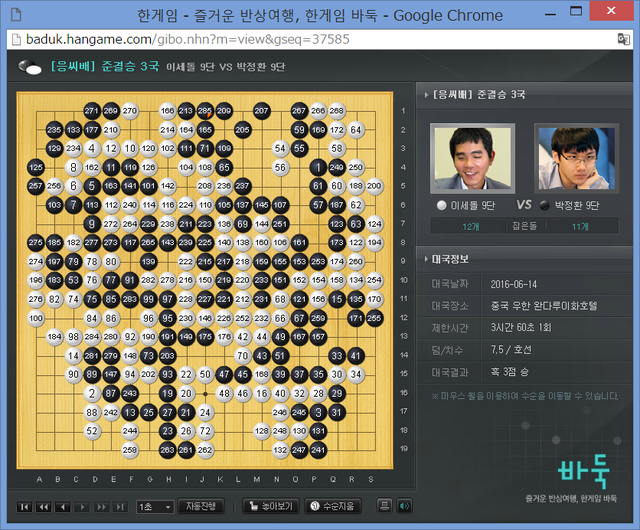
Task: Step forward one move
Action: tap(82, 507)
